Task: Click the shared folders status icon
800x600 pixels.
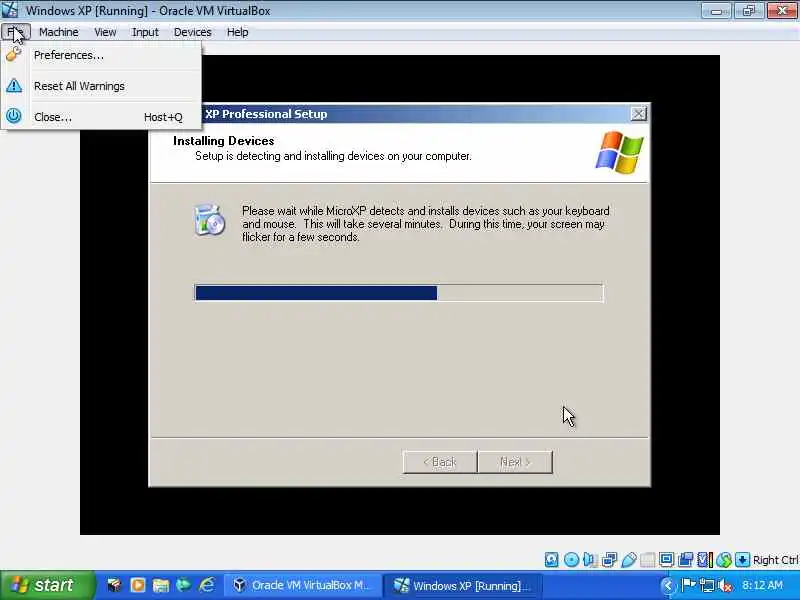Action: coord(647,560)
